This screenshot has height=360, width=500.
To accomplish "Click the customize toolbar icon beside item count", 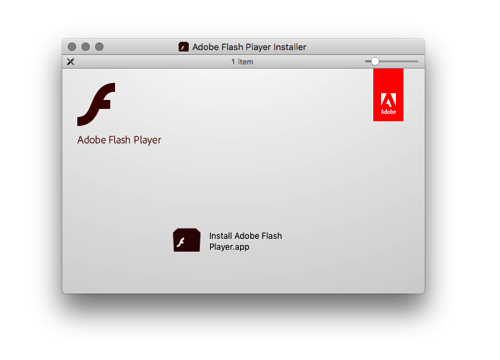I will [x=71, y=62].
